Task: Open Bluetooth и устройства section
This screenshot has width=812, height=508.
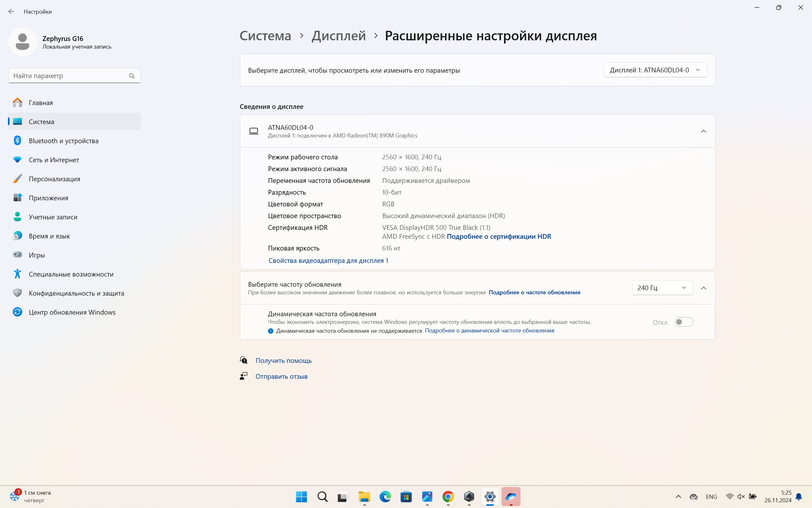Action: (74, 141)
